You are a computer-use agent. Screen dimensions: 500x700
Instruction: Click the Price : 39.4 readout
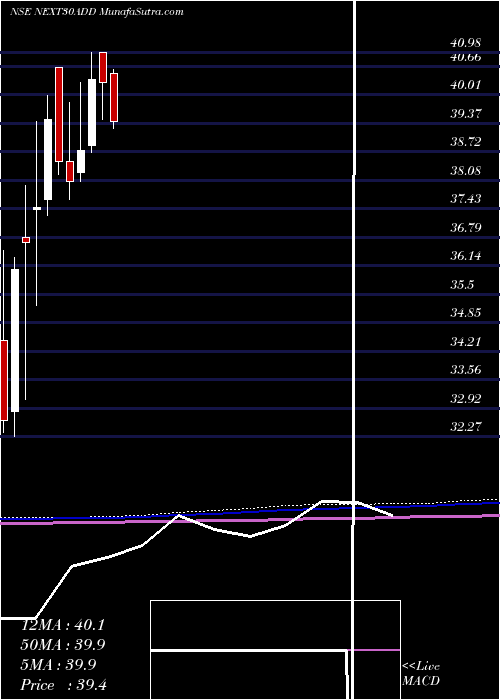click(63, 685)
